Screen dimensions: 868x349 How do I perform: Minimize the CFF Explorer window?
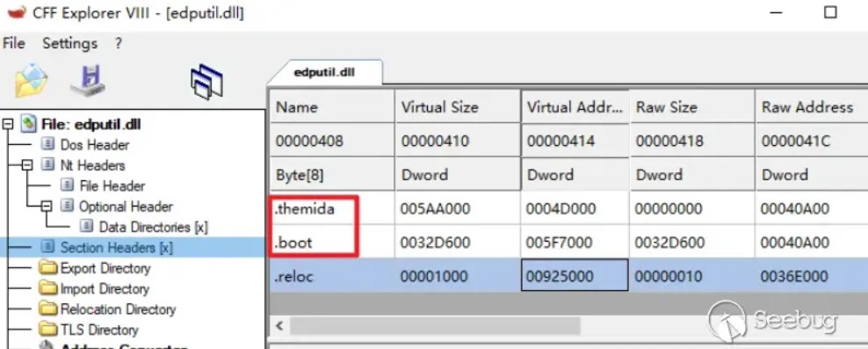tap(777, 12)
